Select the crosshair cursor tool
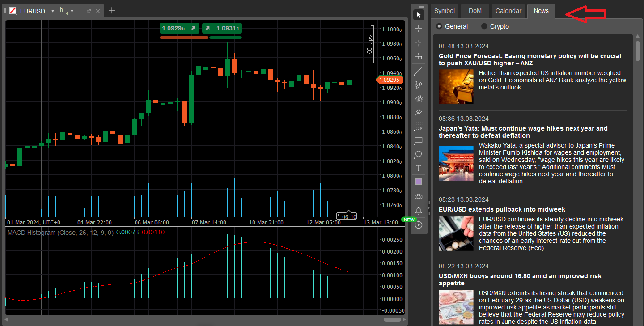This screenshot has width=644, height=326. (419, 29)
